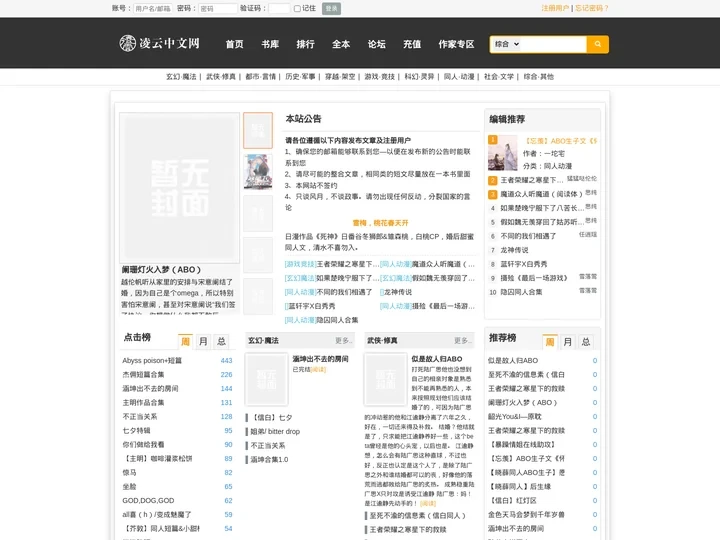Select the 玄幻·魔法 category link
This screenshot has width=720, height=540.
[181, 77]
